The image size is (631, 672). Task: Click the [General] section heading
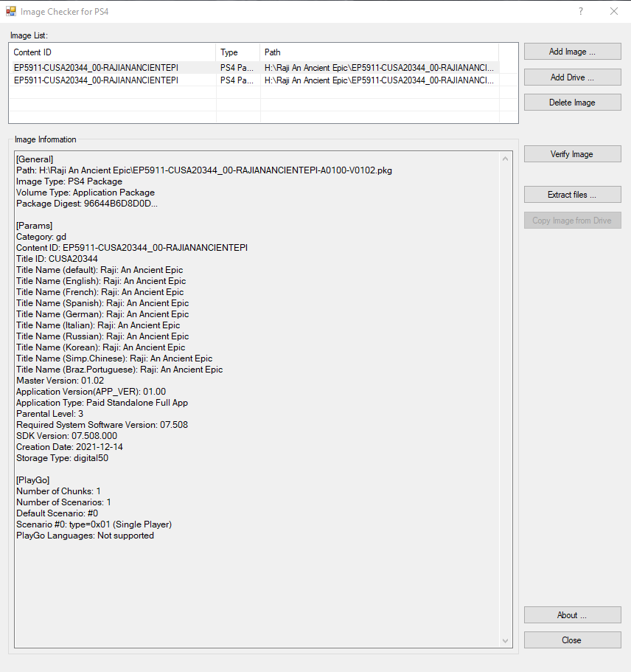(35, 159)
